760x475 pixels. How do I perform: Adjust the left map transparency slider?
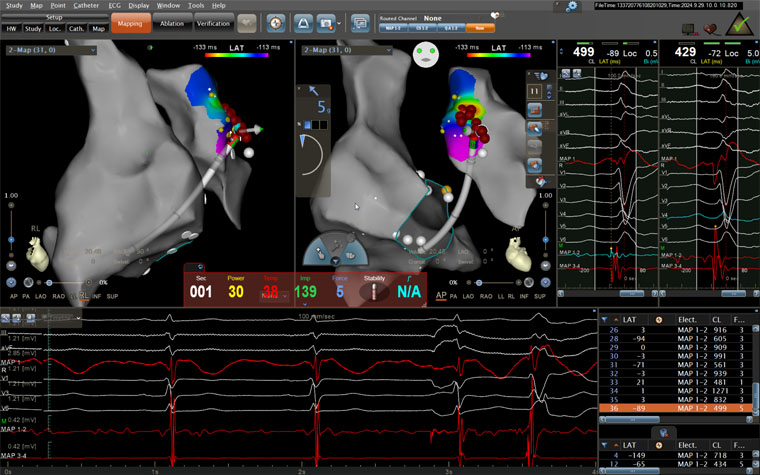click(50, 283)
